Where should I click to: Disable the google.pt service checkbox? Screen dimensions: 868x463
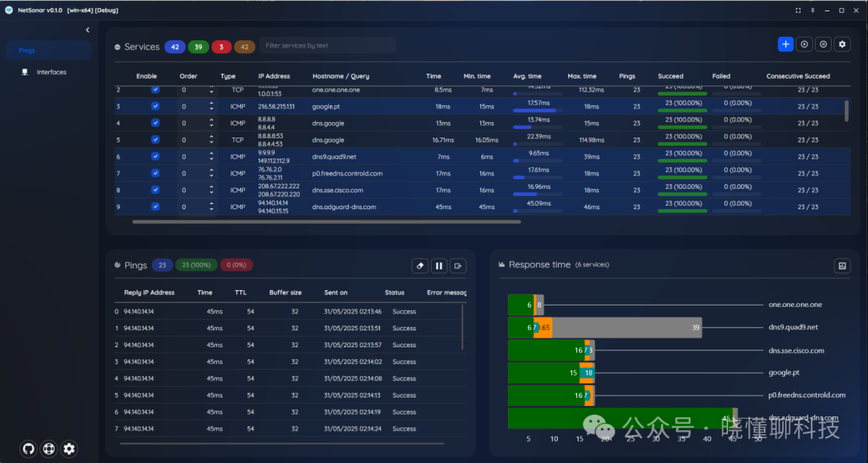[x=155, y=106]
